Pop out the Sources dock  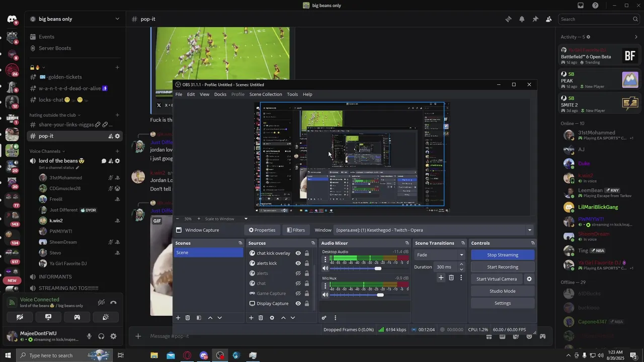pos(313,243)
